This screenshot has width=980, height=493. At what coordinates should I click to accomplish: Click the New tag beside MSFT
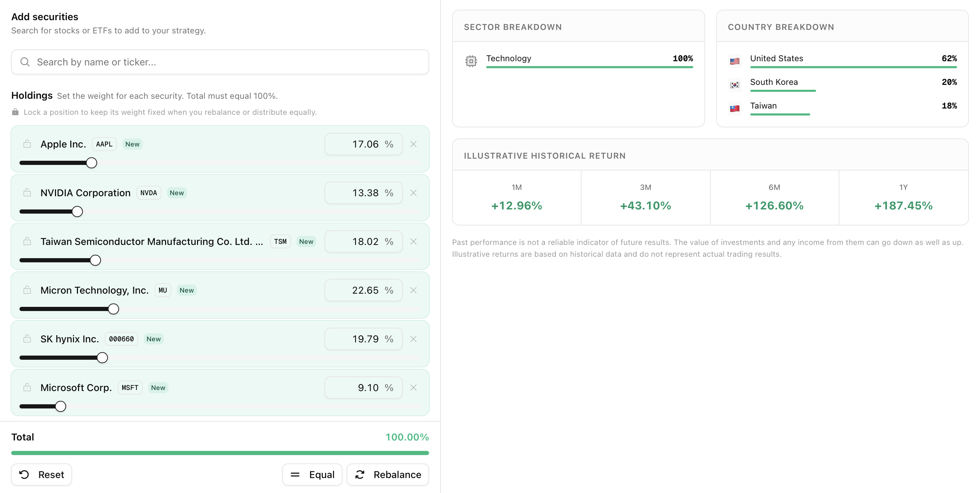tap(158, 388)
